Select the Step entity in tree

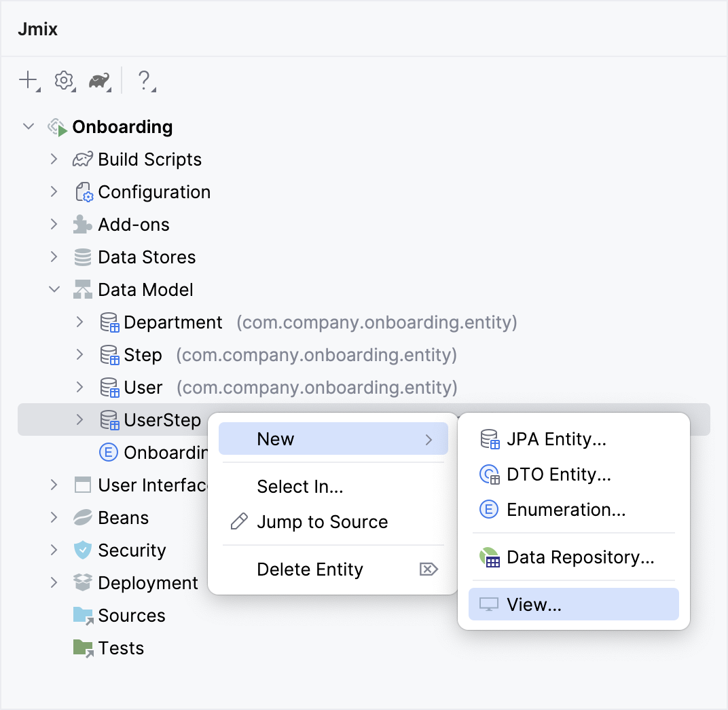143,355
